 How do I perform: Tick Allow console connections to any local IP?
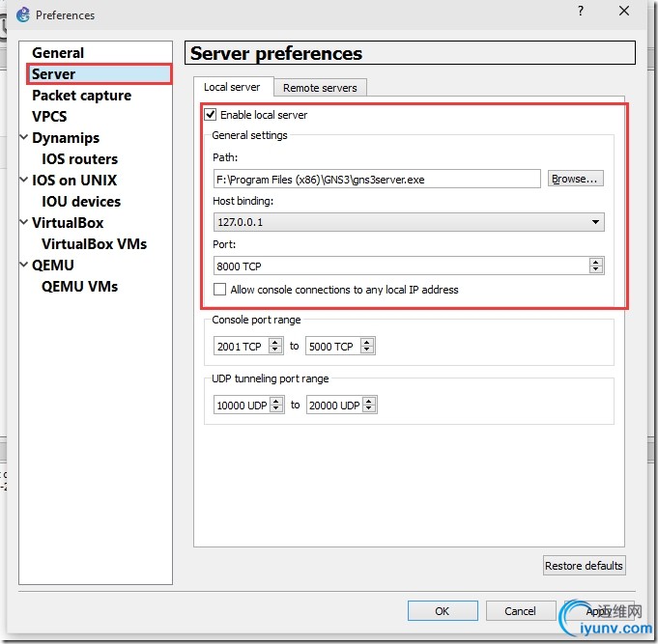219,290
